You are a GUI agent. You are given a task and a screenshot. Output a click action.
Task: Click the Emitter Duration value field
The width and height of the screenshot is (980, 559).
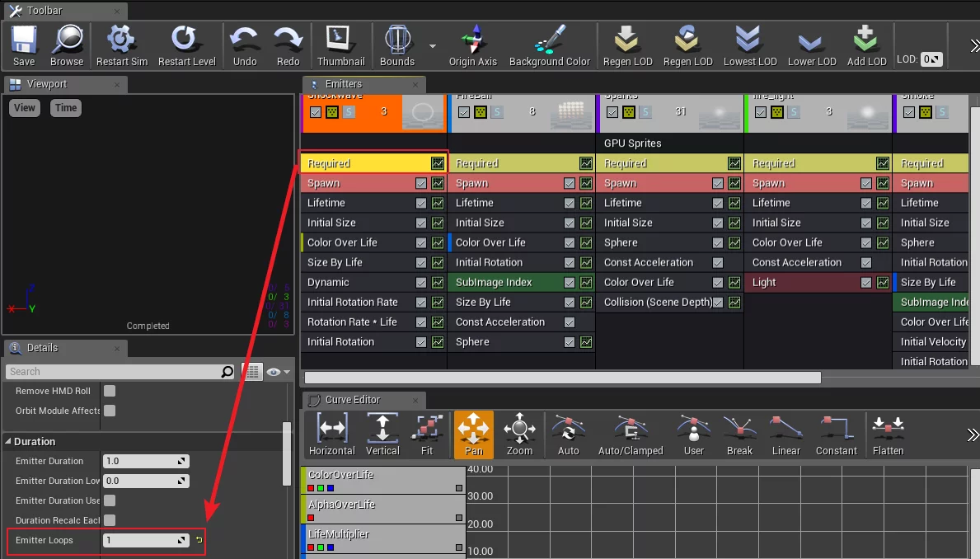pyautogui.click(x=140, y=461)
